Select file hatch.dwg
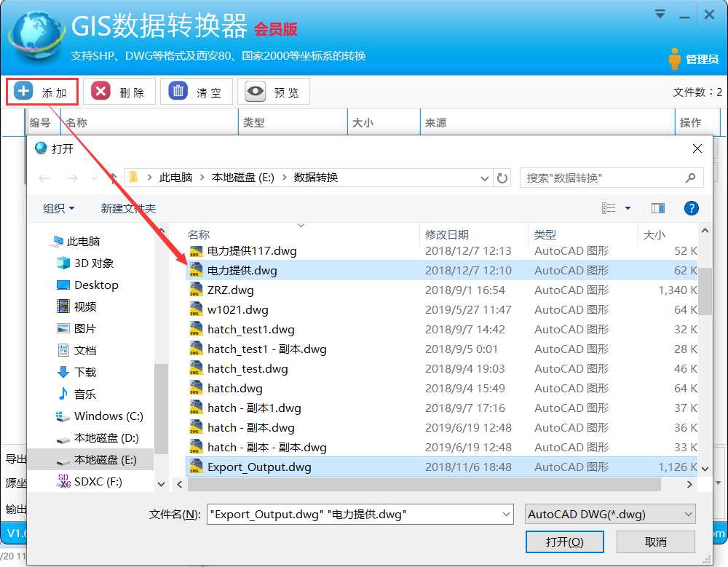728x567 pixels. [x=441, y=388]
